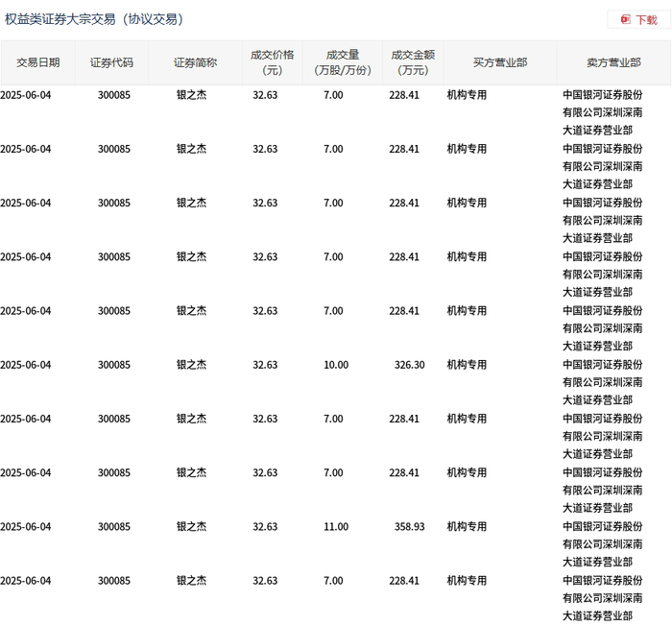Click the 成交金额(万元) column header
The height and width of the screenshot is (626, 672).
[x=413, y=62]
